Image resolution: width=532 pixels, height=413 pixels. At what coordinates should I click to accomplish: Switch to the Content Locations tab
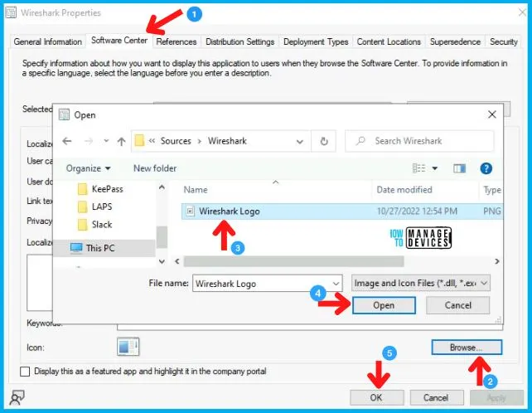pyautogui.click(x=389, y=41)
